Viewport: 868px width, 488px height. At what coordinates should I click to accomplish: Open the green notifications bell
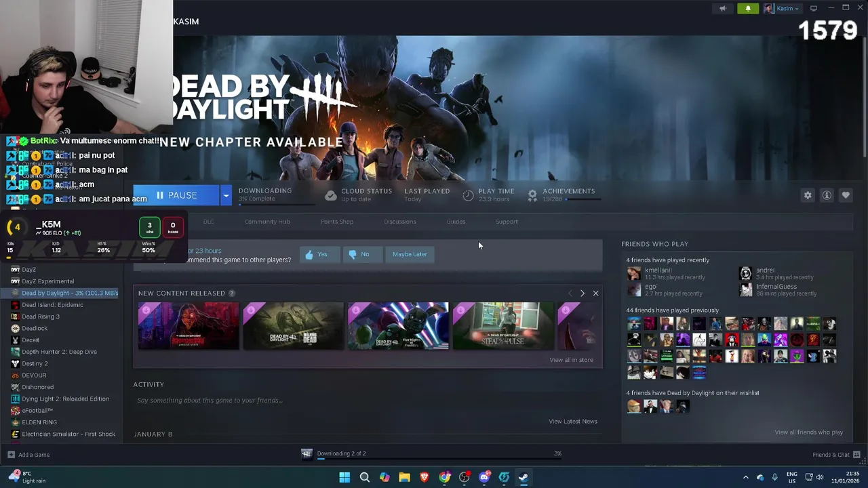748,8
